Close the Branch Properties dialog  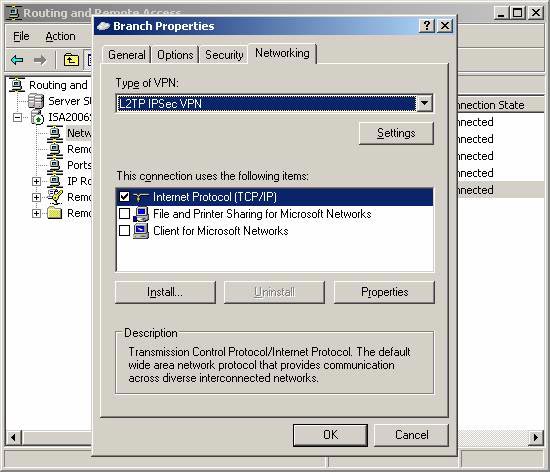click(x=445, y=26)
